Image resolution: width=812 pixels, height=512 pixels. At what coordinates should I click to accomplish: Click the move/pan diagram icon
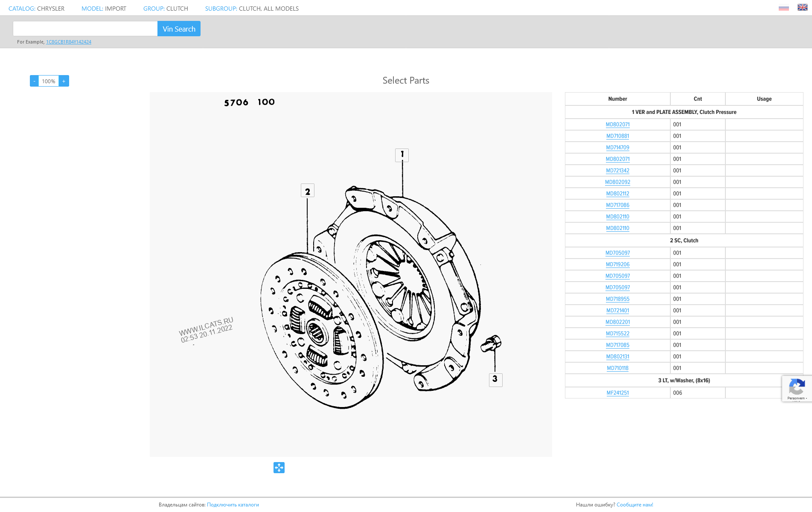tap(279, 468)
